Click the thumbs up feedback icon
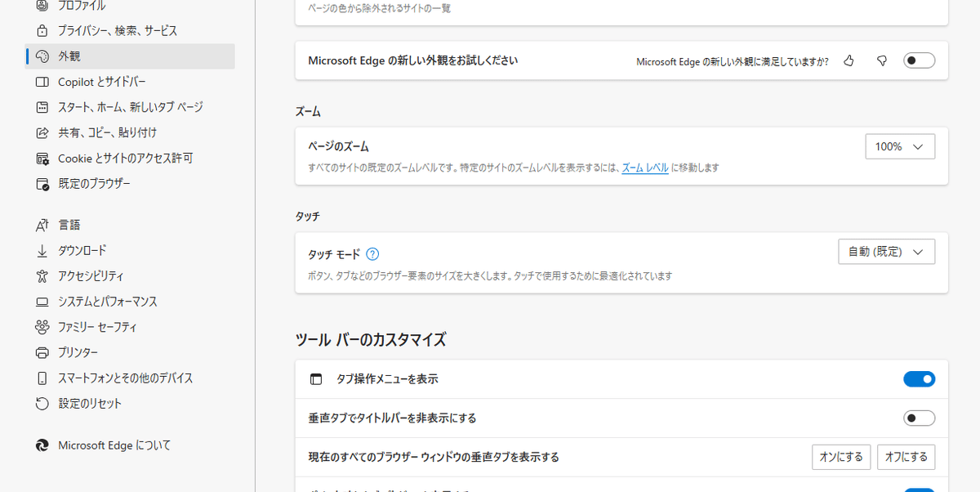This screenshot has width=980, height=492. coord(849,60)
